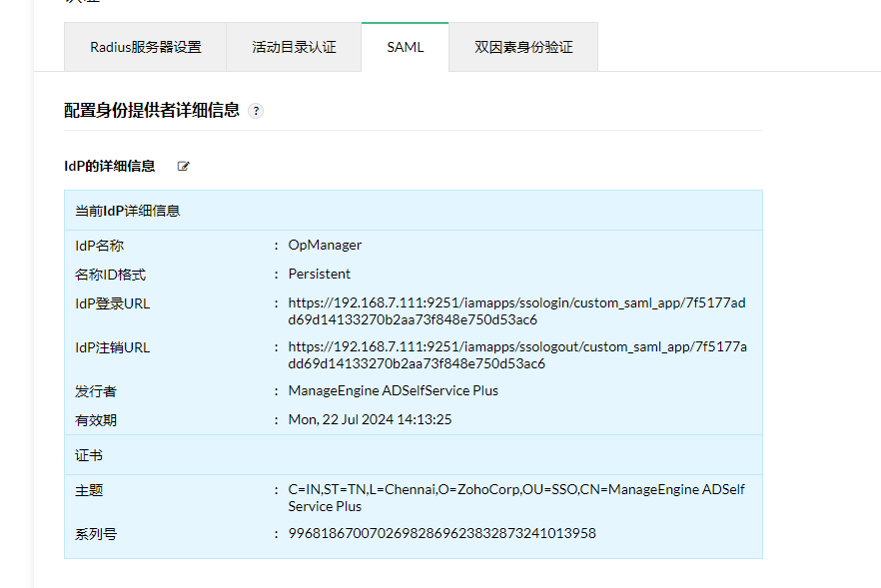The height and width of the screenshot is (588, 881).
Task: Open the Radius服务器设置 tab
Action: pyautogui.click(x=146, y=47)
